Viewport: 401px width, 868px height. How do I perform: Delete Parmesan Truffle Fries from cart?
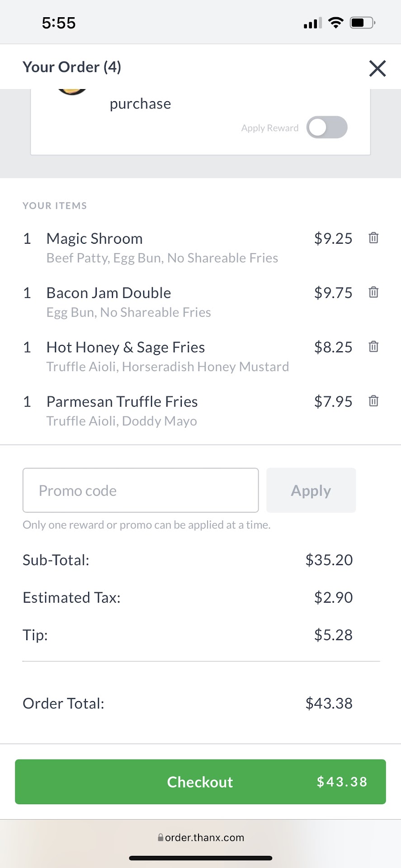pyautogui.click(x=373, y=401)
